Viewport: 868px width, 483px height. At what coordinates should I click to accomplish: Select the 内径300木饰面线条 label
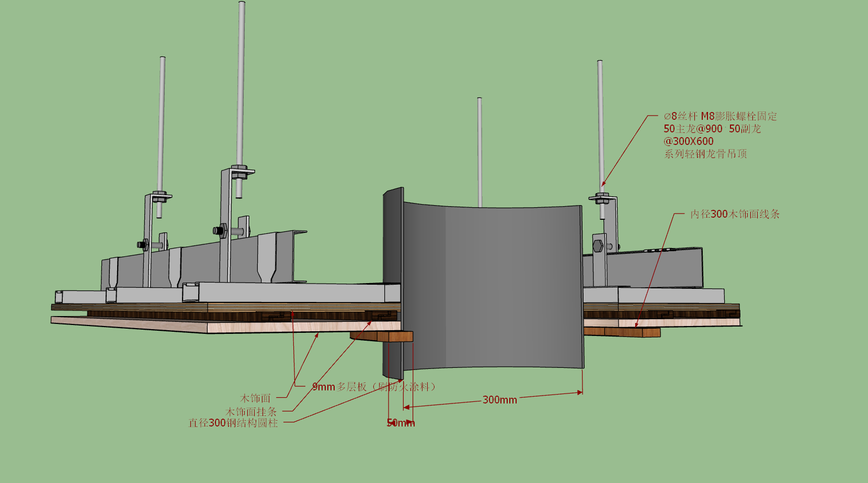coord(735,214)
